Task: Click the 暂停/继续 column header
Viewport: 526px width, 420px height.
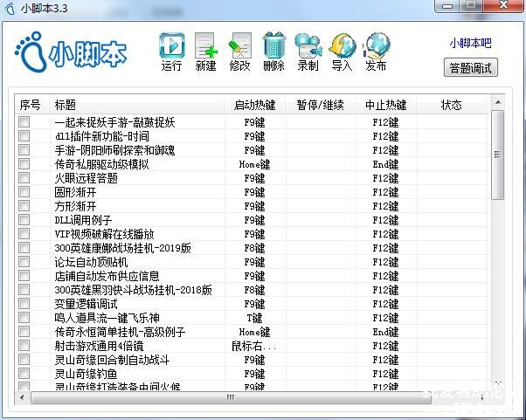Action: click(321, 105)
